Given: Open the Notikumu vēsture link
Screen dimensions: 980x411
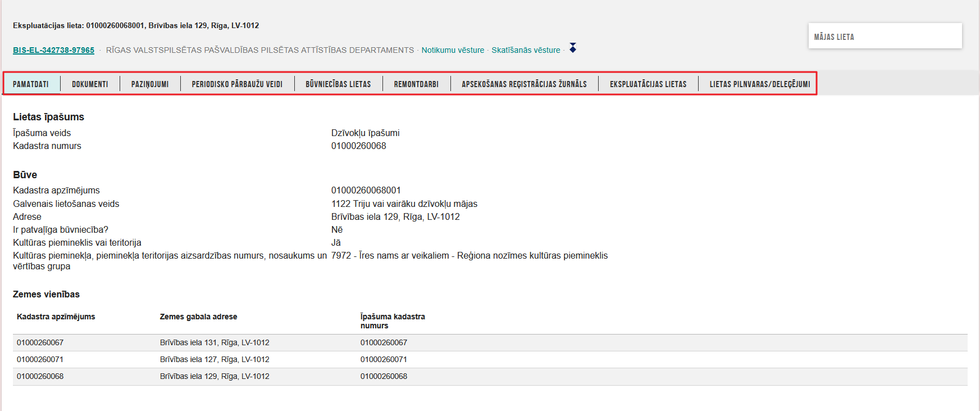Looking at the screenshot, I should [x=453, y=50].
